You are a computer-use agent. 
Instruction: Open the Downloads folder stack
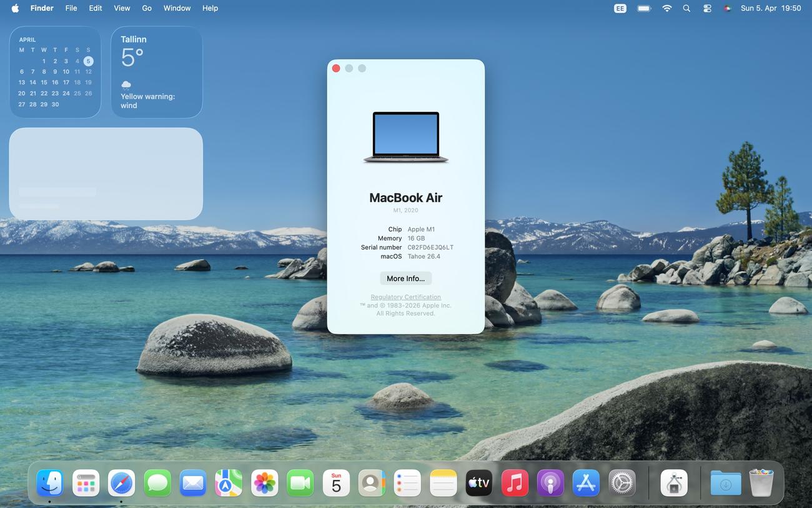(x=725, y=483)
